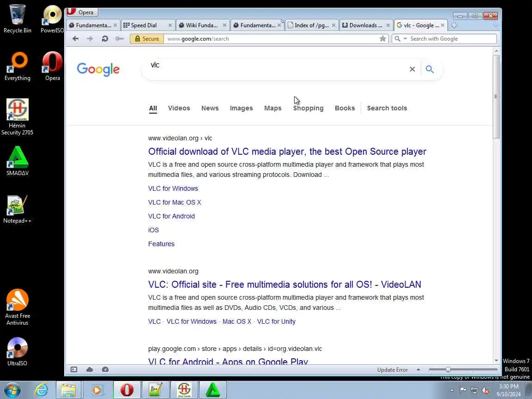Open a new tab with plus button
Viewport: 532px width, 399px height.
tap(454, 25)
